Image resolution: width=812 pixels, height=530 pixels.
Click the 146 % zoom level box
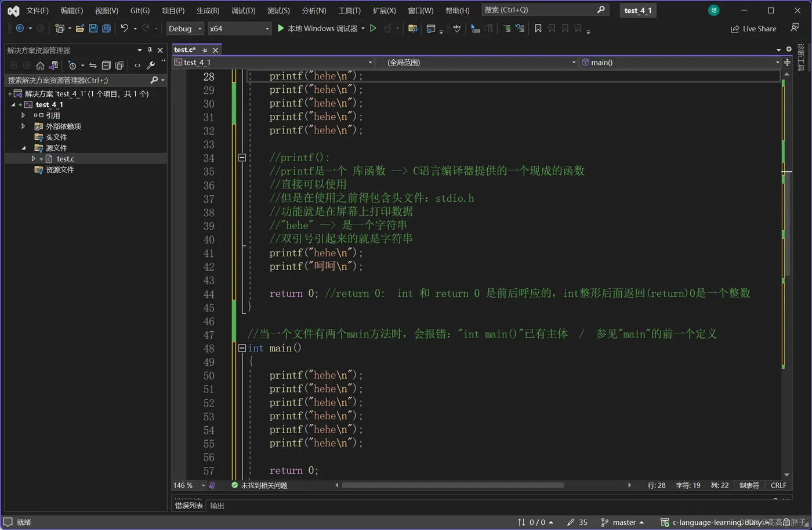point(189,485)
